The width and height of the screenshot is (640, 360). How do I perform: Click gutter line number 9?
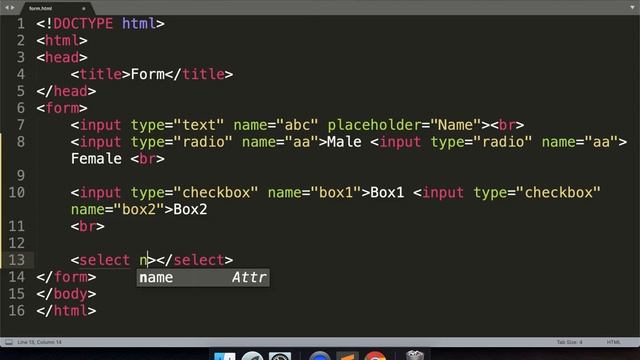[20, 176]
